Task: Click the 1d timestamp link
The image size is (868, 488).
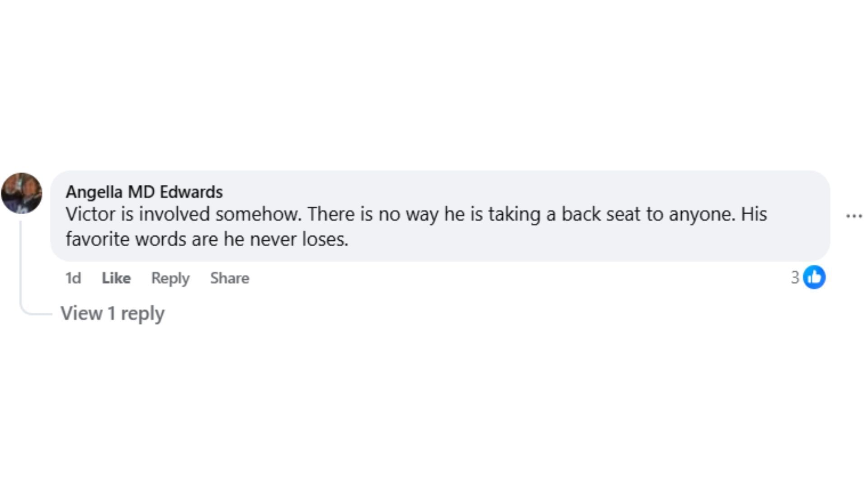Action: (x=73, y=278)
